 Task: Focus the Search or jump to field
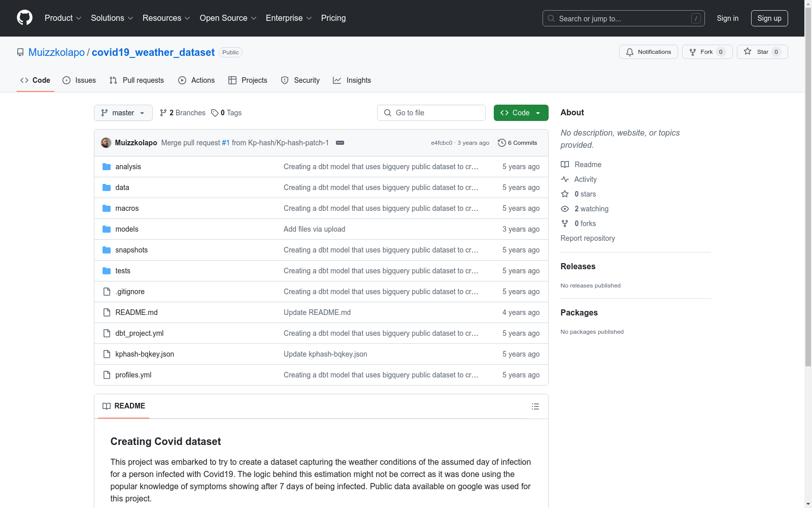click(x=624, y=18)
